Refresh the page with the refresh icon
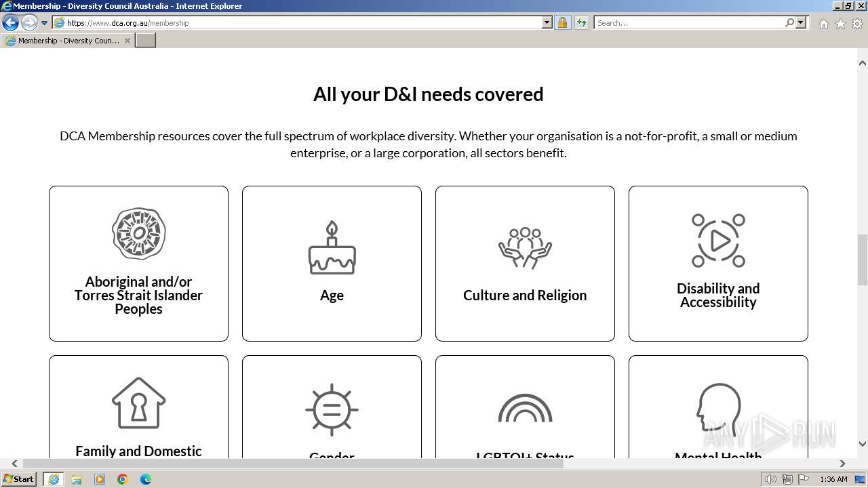 coord(581,22)
